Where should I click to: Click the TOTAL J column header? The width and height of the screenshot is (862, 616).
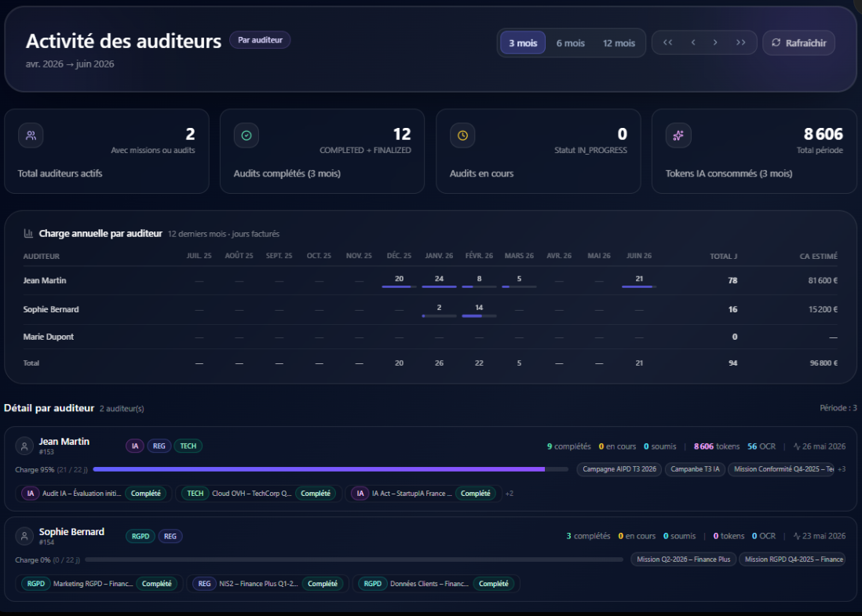tap(724, 256)
